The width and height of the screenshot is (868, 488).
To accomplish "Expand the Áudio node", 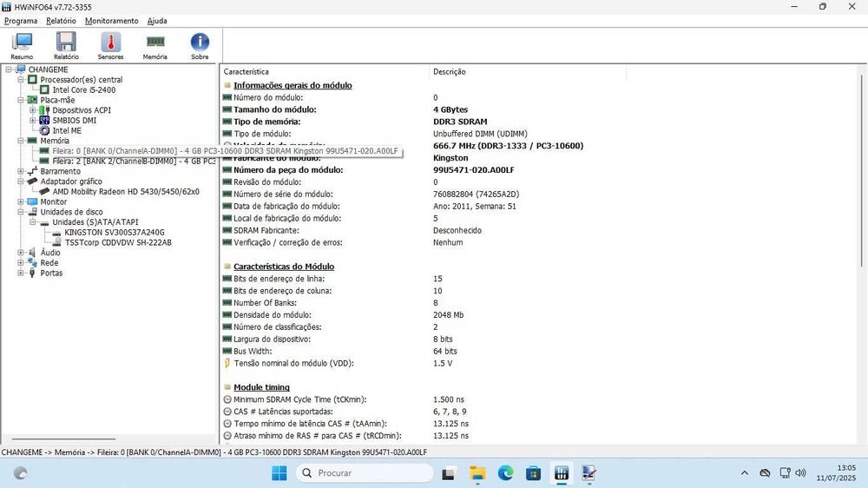I will 21,253.
